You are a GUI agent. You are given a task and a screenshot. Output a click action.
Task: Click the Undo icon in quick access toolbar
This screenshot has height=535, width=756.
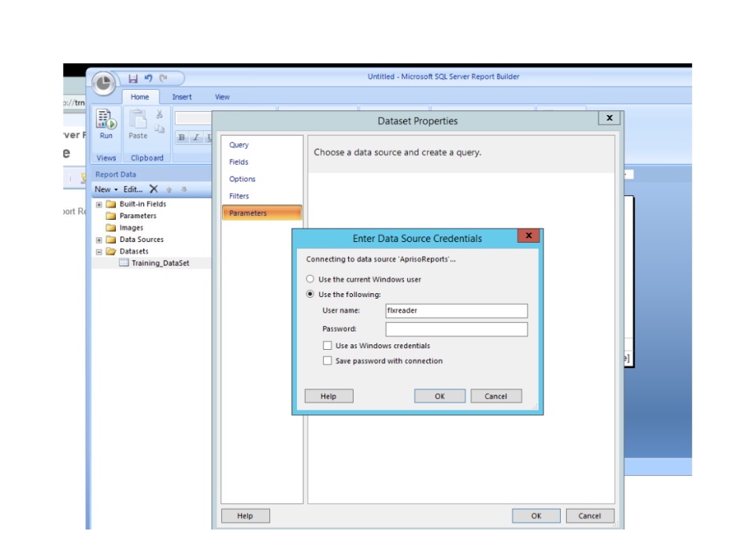tap(149, 78)
